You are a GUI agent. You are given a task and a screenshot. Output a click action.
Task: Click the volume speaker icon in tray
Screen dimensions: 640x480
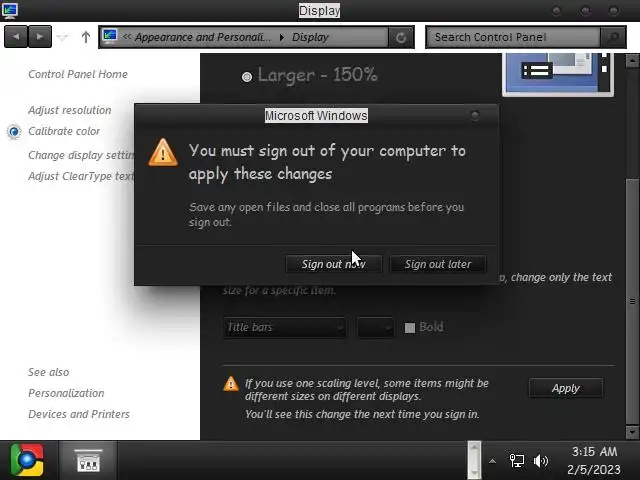[540, 461]
